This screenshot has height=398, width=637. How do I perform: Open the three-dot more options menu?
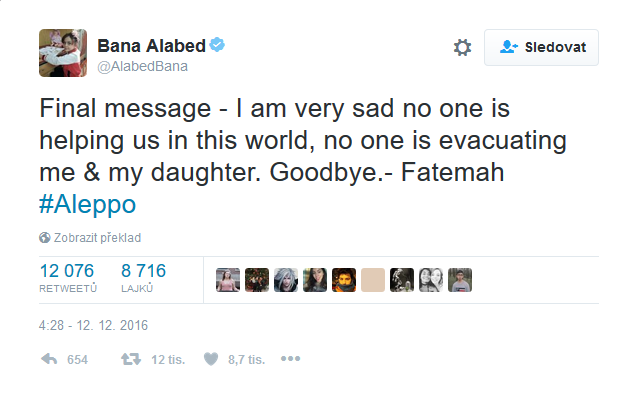click(x=290, y=359)
